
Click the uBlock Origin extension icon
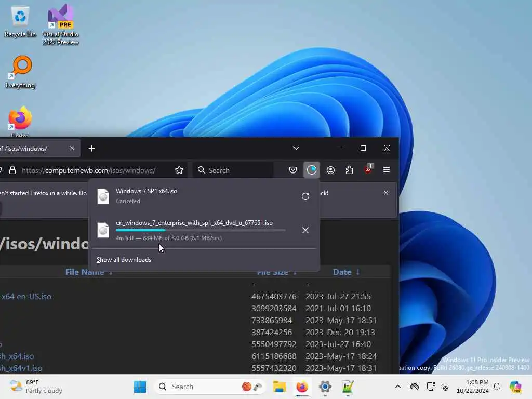(x=368, y=169)
